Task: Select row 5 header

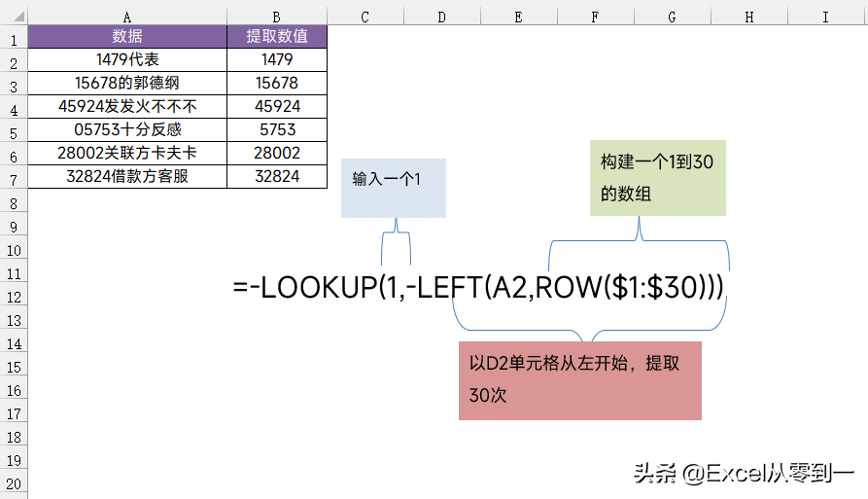Action: (14, 130)
